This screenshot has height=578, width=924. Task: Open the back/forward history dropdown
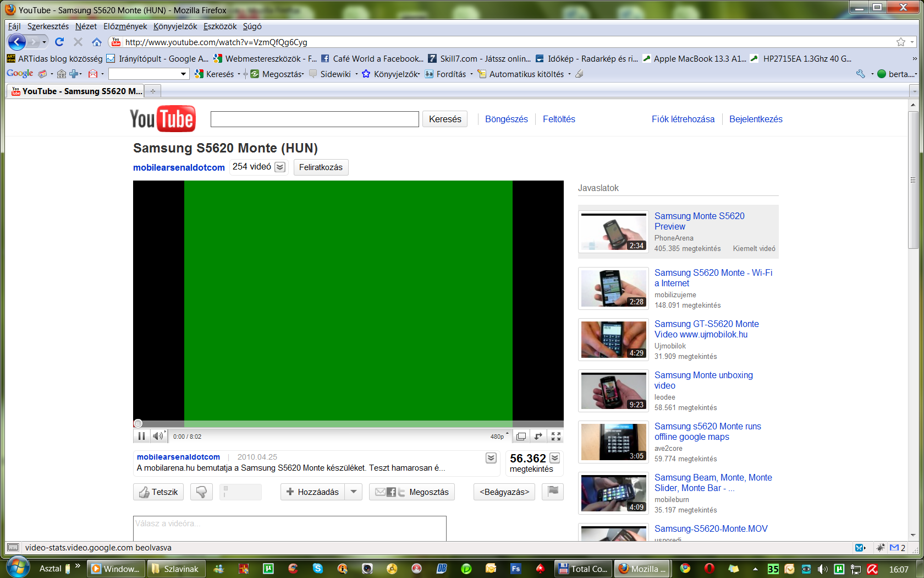44,42
